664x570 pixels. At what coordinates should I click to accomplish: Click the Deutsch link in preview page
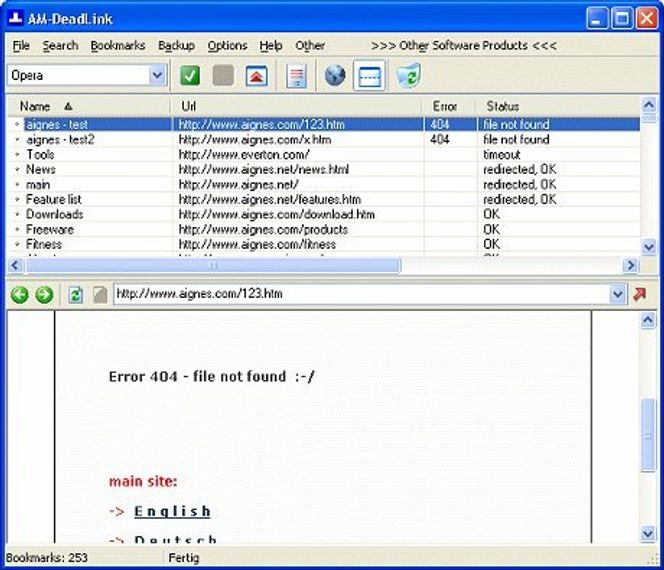(175, 539)
